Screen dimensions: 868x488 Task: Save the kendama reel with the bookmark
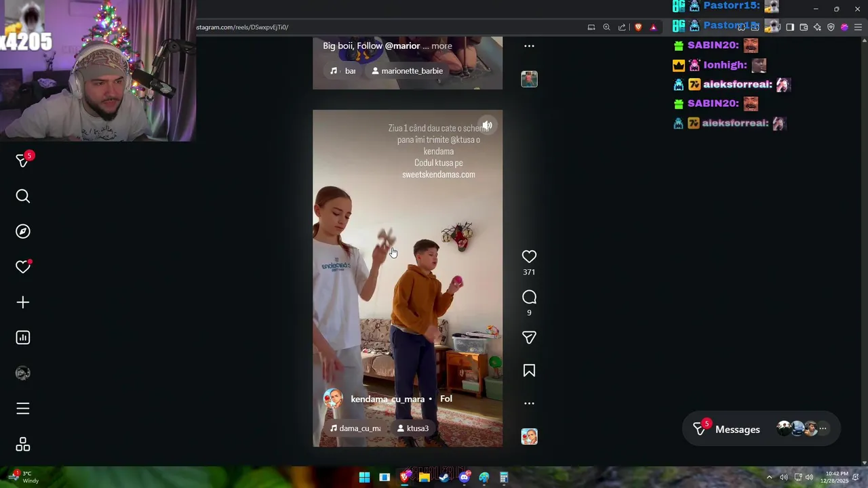(529, 370)
